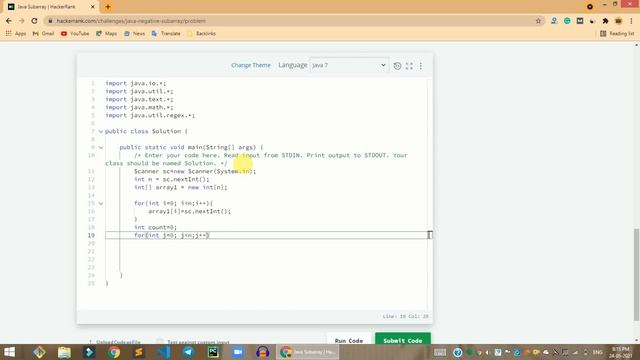This screenshot has height=360, width=640.
Task: Click line number 20 in gutter
Action: 91,243
